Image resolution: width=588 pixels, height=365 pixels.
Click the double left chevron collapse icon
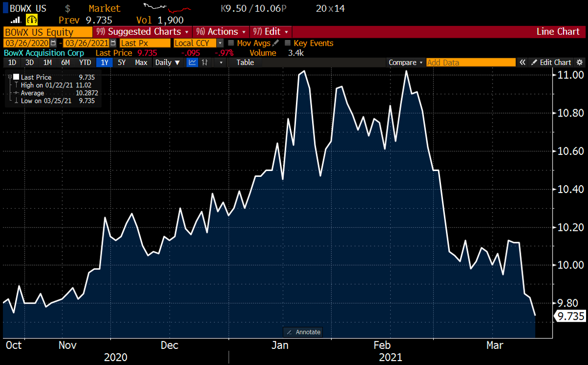click(x=522, y=62)
